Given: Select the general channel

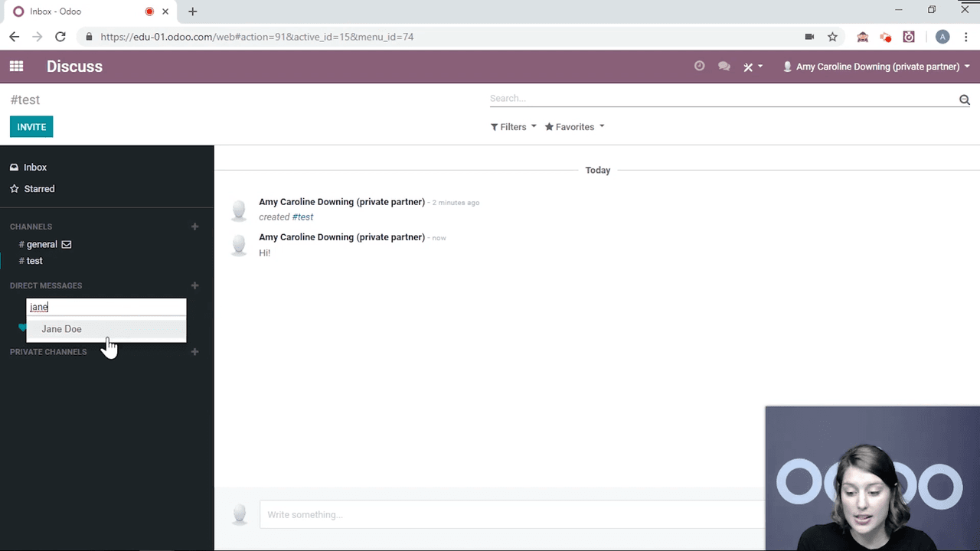Looking at the screenshot, I should pos(41,244).
